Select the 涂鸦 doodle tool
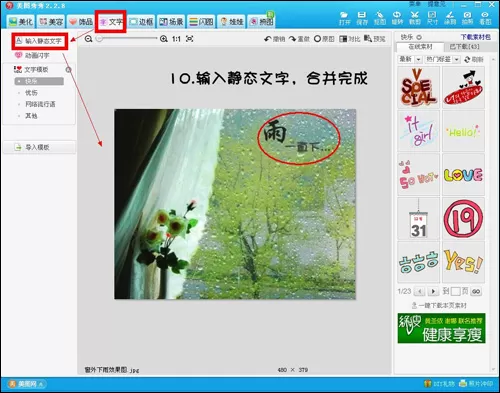 pos(450,18)
